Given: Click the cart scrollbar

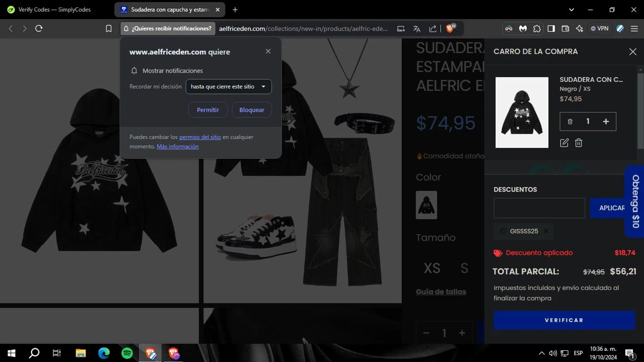Looking at the screenshot, I should (x=641, y=112).
